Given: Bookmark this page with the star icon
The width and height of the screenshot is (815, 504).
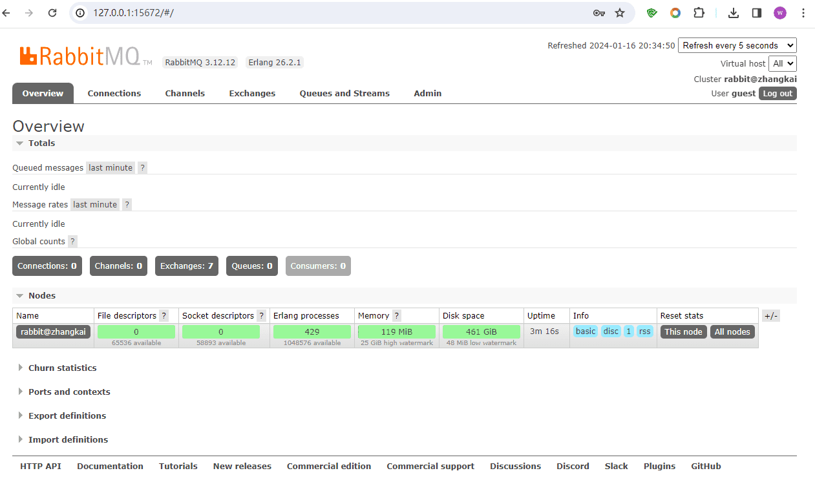Looking at the screenshot, I should (x=620, y=13).
